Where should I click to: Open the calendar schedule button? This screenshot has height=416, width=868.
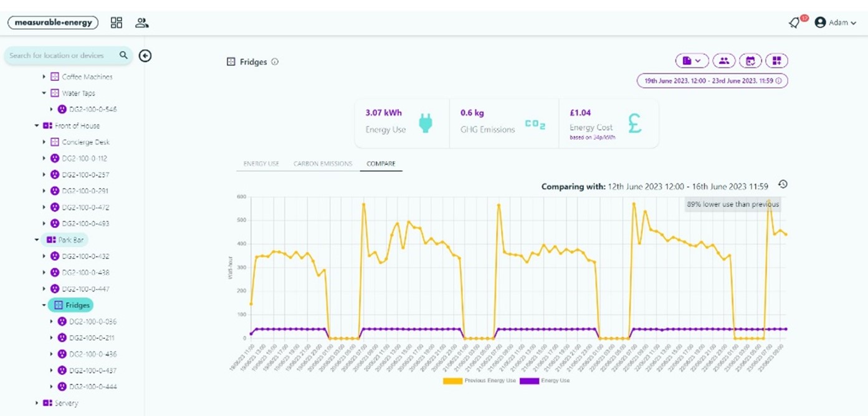[750, 60]
